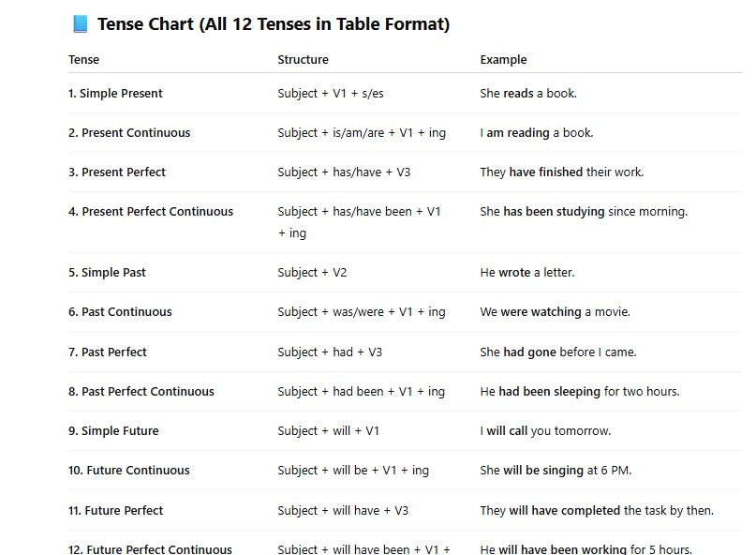
Task: Click the example 'He wrote a letter.'
Action: click(x=527, y=272)
